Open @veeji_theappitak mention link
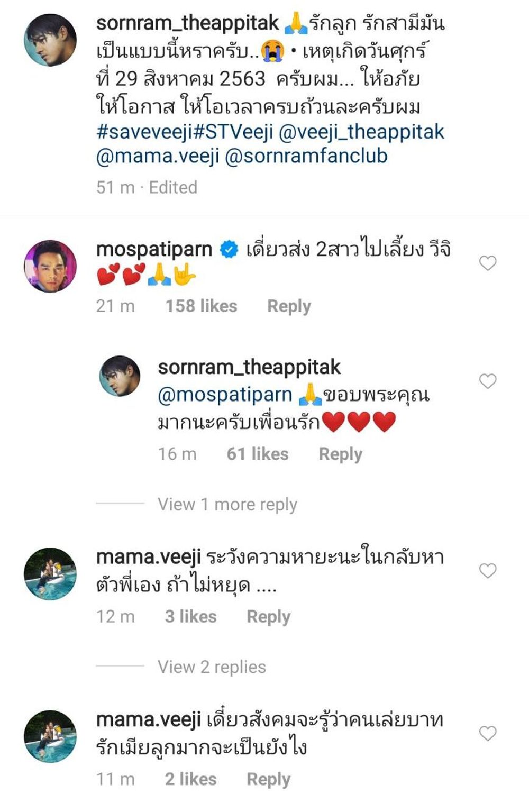This screenshot has height=812, width=529. pos(361,132)
